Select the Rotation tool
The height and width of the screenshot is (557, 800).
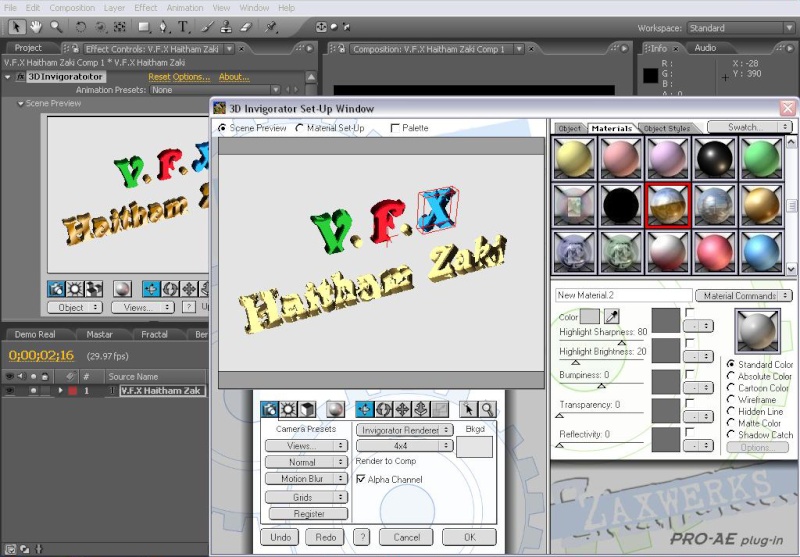(81, 27)
